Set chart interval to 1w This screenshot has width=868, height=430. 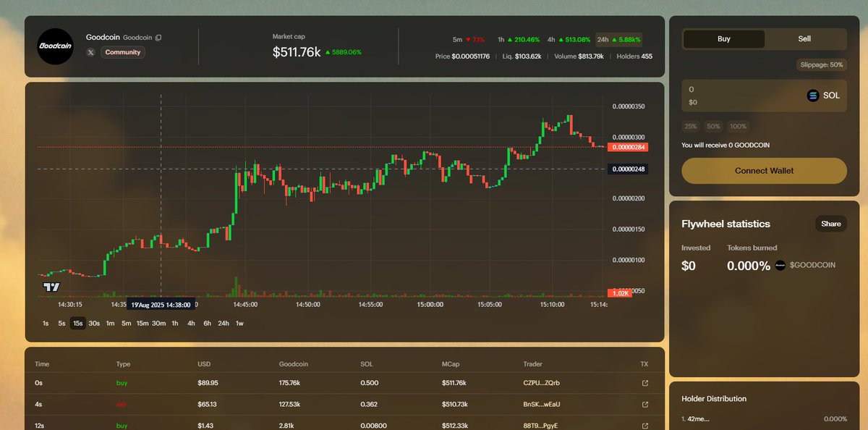239,324
